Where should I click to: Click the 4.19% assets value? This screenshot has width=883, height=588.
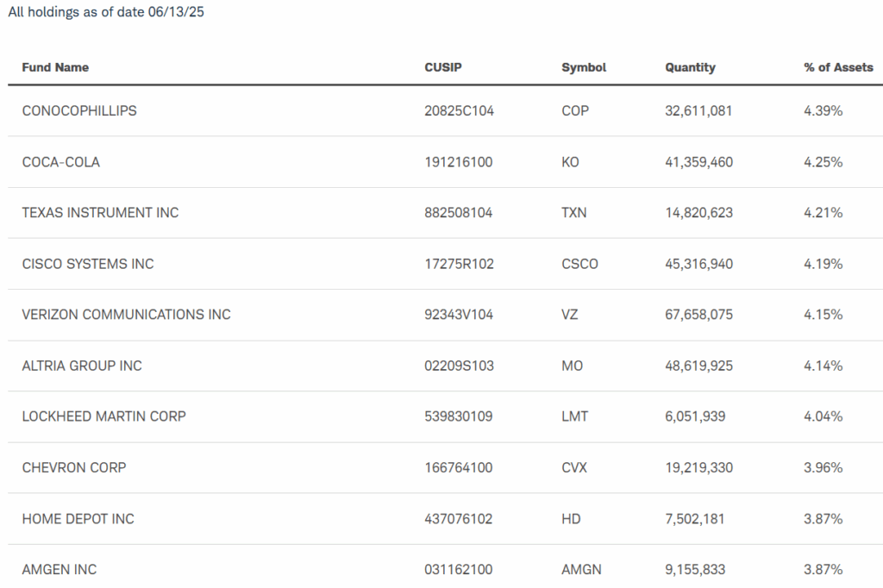[824, 264]
